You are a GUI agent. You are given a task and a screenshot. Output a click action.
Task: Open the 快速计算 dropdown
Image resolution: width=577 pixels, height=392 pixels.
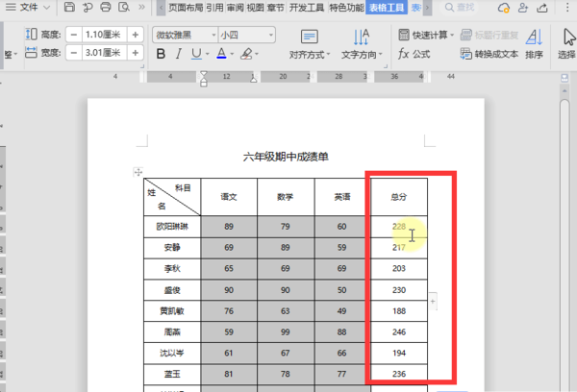tap(426, 35)
